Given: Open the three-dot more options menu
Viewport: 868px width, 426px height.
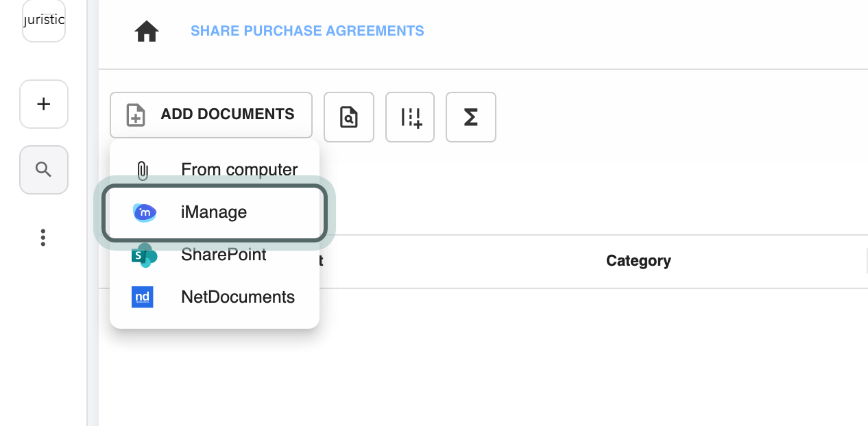Looking at the screenshot, I should tap(43, 238).
